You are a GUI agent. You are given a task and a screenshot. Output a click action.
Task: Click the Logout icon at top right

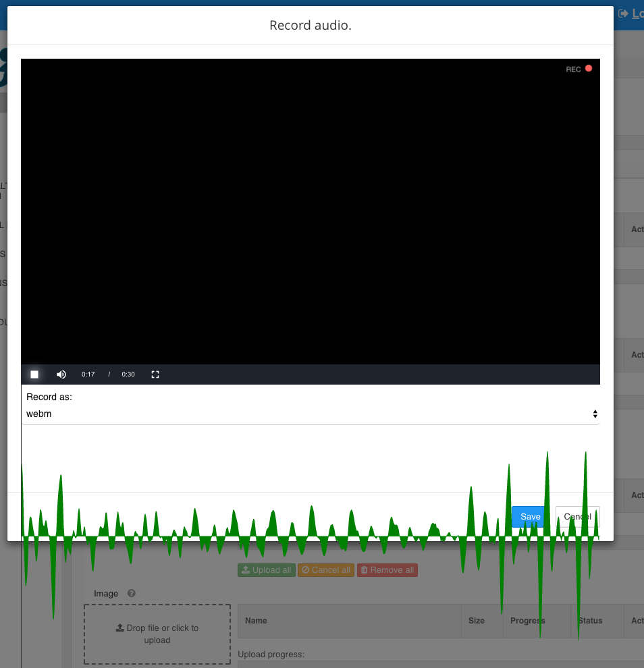[623, 13]
